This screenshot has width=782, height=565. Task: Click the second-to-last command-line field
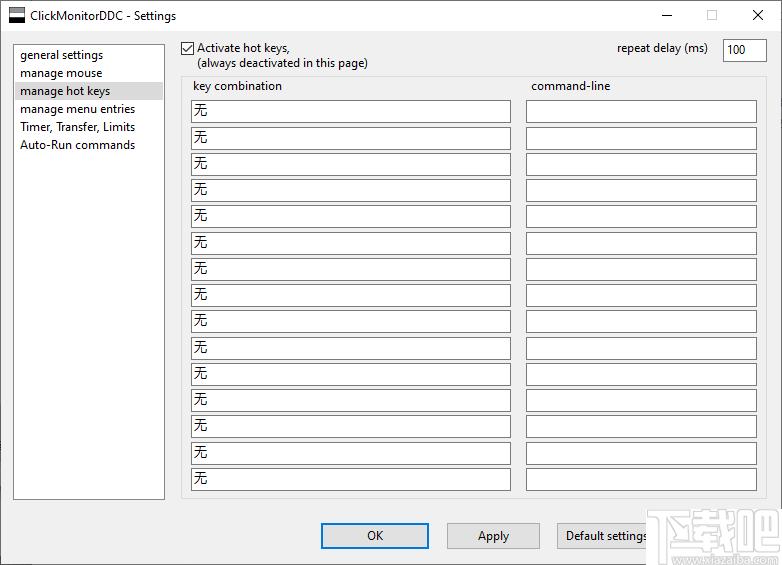pos(641,453)
